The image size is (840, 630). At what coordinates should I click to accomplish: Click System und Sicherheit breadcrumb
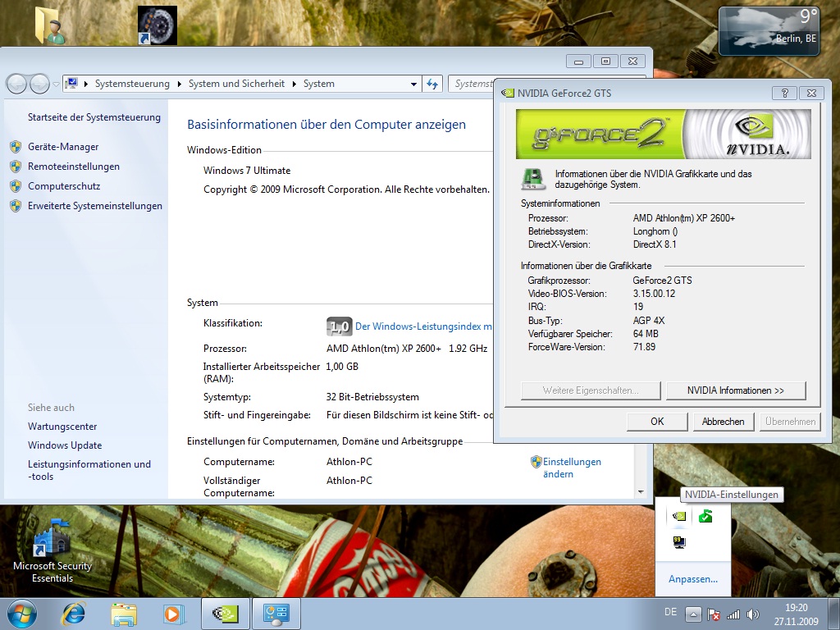tap(236, 84)
